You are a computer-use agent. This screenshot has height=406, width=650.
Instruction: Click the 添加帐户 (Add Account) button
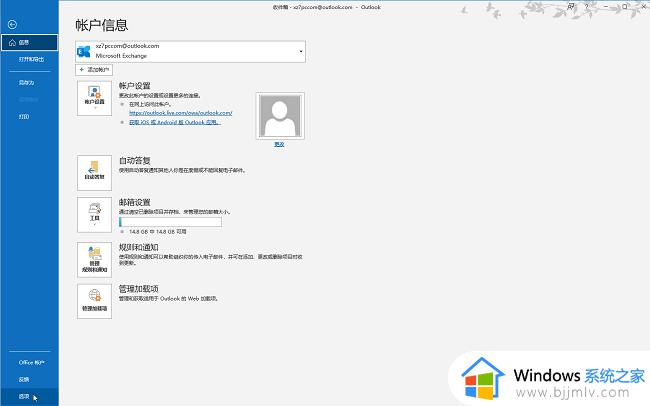[94, 70]
